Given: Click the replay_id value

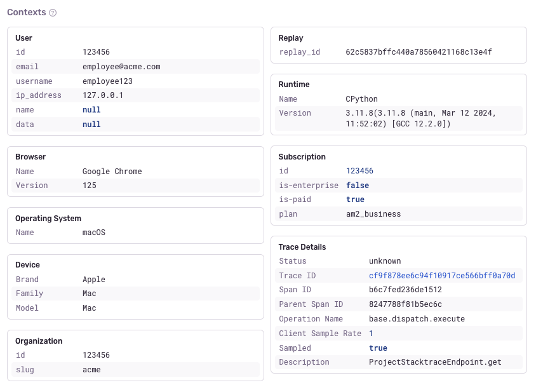Looking at the screenshot, I should 419,51.
